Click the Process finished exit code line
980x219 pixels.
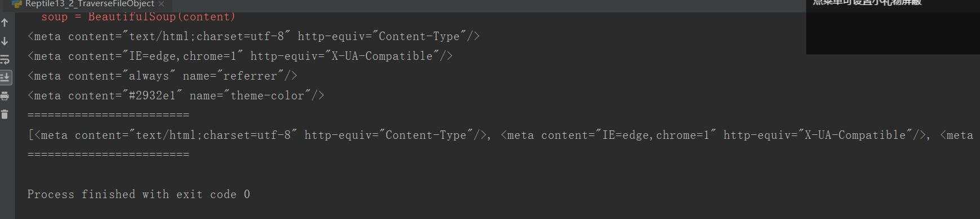[x=139, y=195]
